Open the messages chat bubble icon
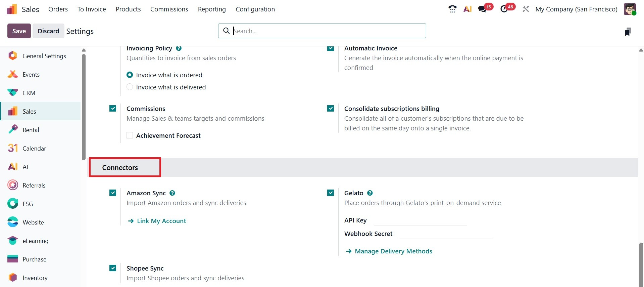The height and width of the screenshot is (287, 644). point(483,9)
